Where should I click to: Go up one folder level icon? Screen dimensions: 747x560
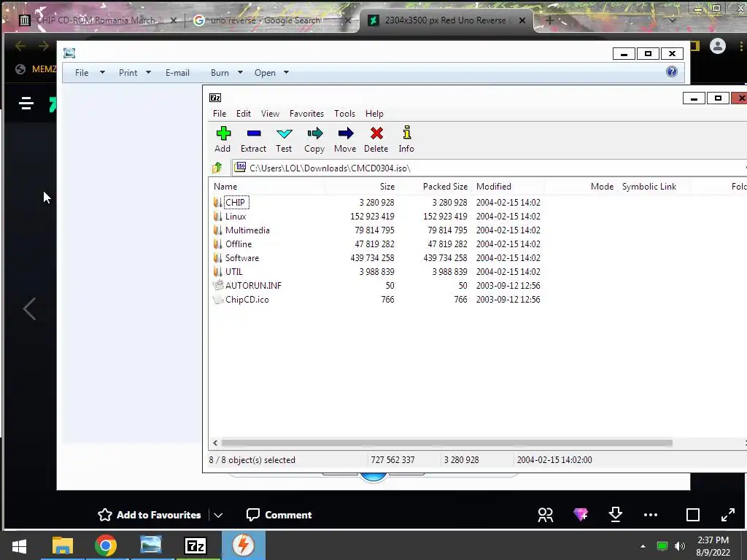click(x=217, y=168)
